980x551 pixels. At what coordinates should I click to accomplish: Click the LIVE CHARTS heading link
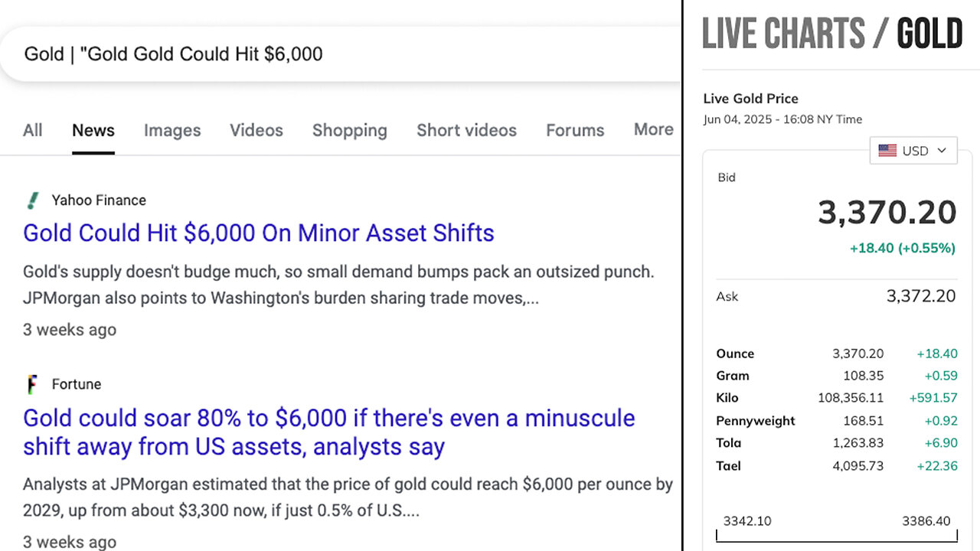(x=783, y=34)
